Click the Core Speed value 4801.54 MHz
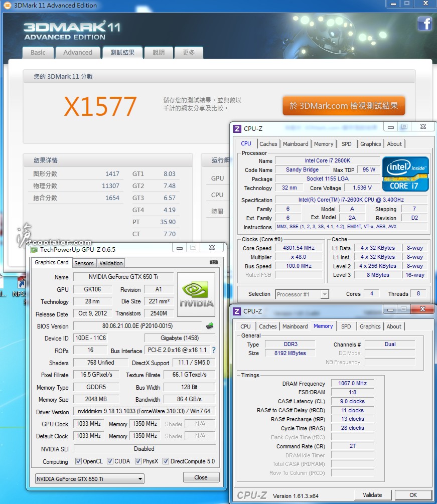 (x=299, y=248)
